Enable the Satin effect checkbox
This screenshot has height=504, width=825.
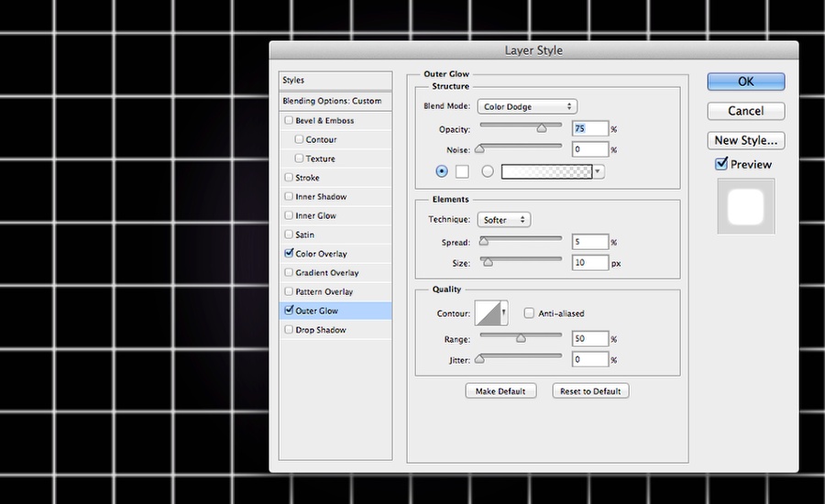click(289, 234)
